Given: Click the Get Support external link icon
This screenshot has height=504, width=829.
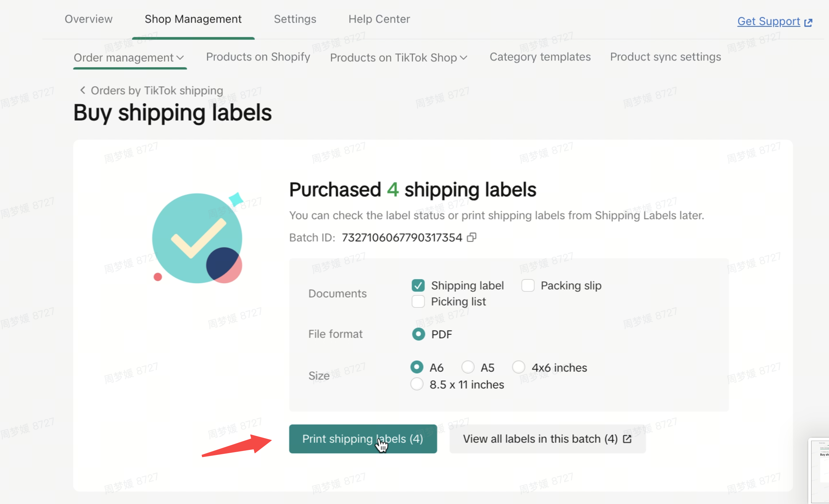Looking at the screenshot, I should click(x=808, y=22).
